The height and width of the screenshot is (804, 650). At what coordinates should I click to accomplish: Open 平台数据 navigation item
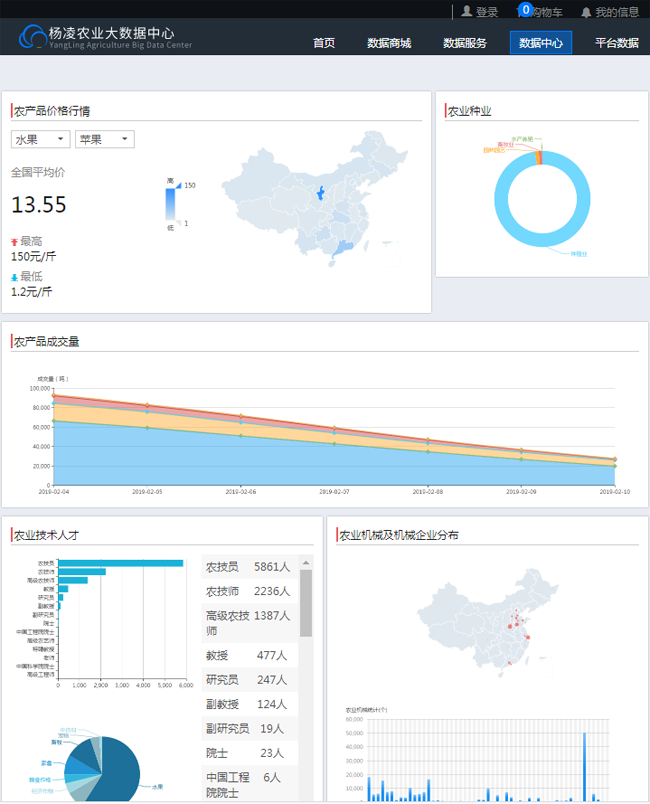[616, 43]
